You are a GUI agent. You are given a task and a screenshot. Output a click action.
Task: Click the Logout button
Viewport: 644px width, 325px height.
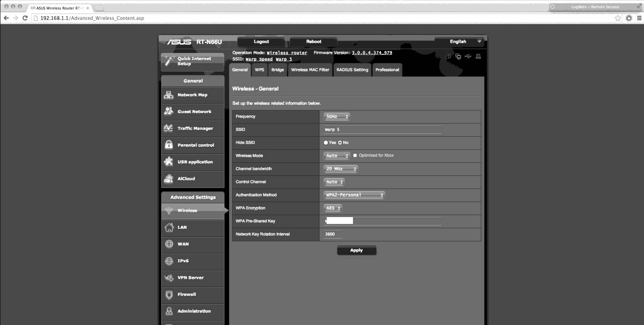click(x=261, y=42)
